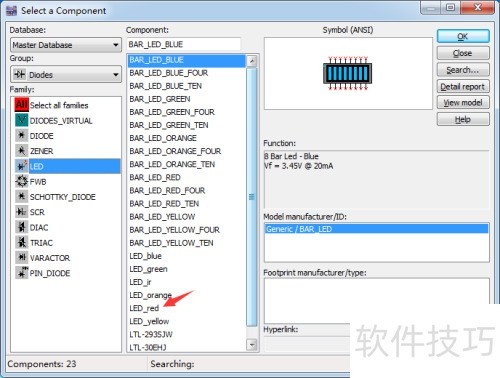
Task: Select BAR_LED_RED_TEN component
Action: tap(164, 203)
